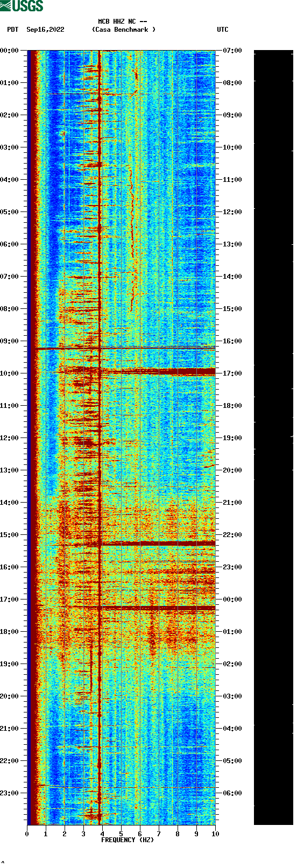Click the 23:00 PDT axis label
The image size is (297, 868).
point(9,793)
